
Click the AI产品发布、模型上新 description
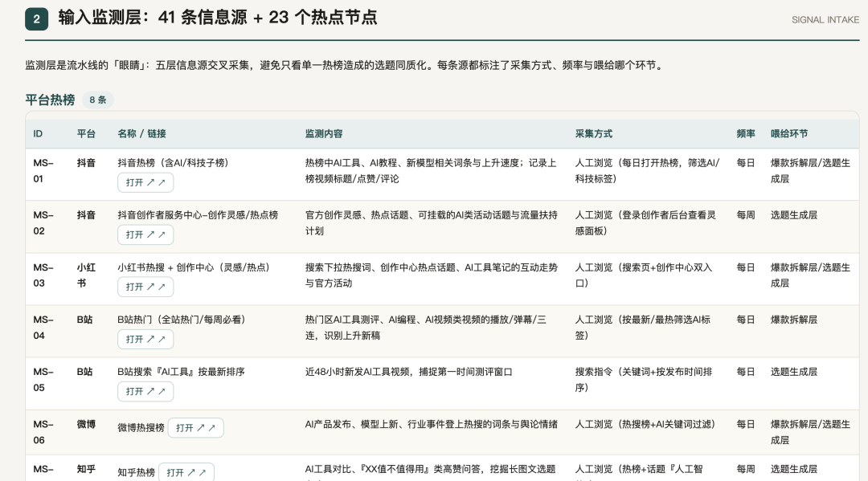(x=432, y=424)
